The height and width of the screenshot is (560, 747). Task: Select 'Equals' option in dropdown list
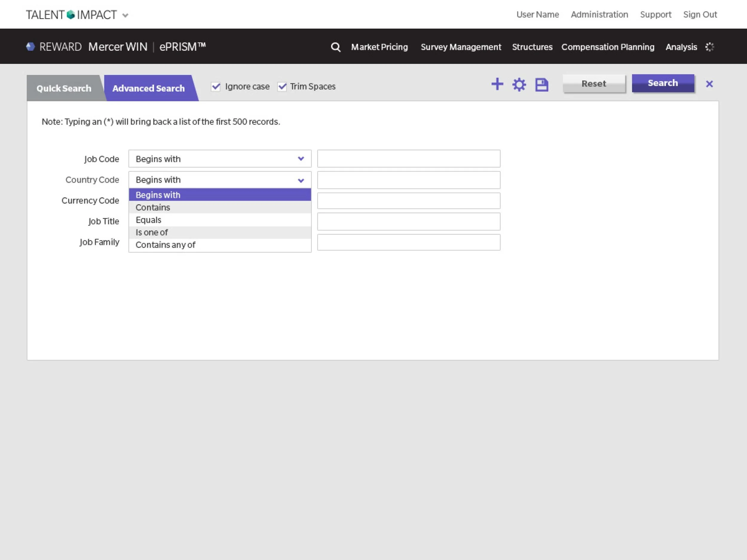click(x=220, y=220)
